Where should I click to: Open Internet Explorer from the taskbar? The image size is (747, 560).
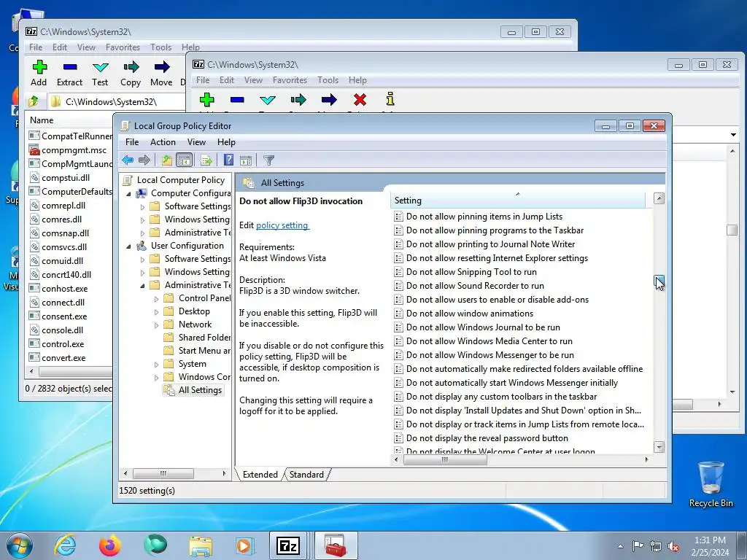click(65, 545)
